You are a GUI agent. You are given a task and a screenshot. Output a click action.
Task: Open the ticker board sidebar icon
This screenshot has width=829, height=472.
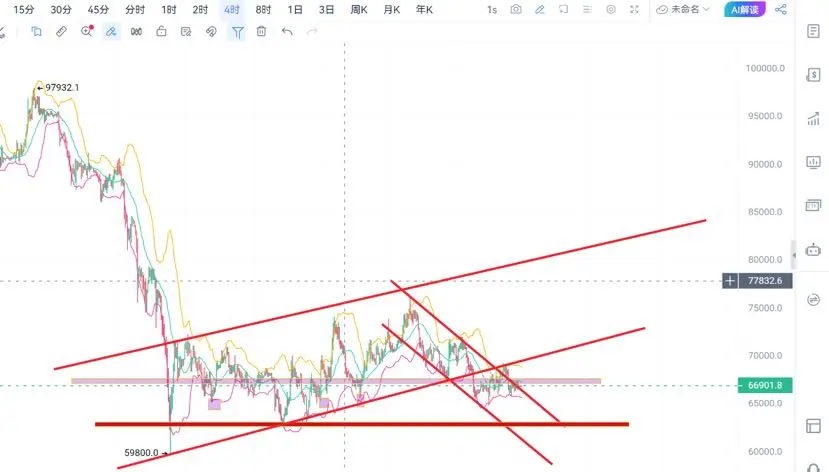pyautogui.click(x=814, y=205)
